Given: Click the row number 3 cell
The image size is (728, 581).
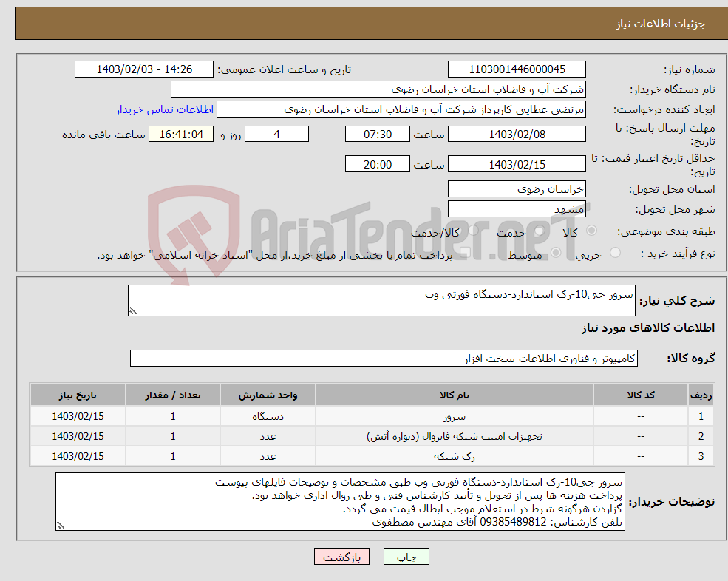Looking at the screenshot, I should [701, 456].
